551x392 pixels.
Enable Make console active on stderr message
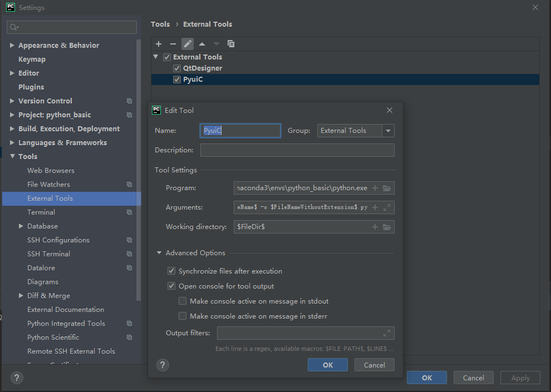coord(183,316)
